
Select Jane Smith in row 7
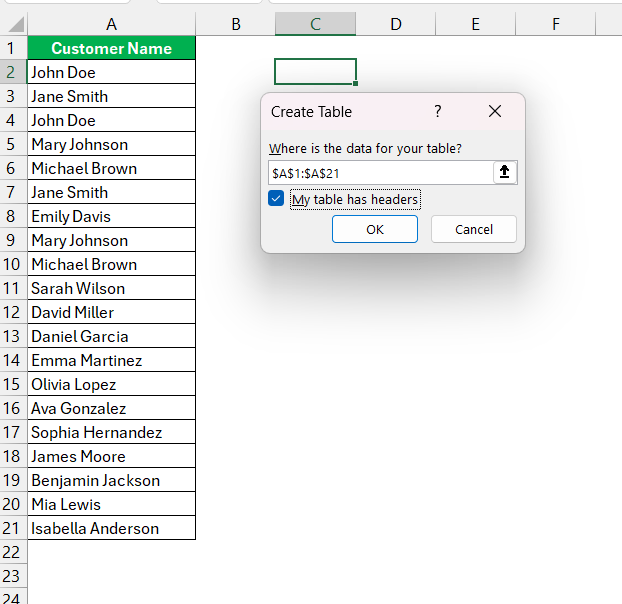pos(111,192)
